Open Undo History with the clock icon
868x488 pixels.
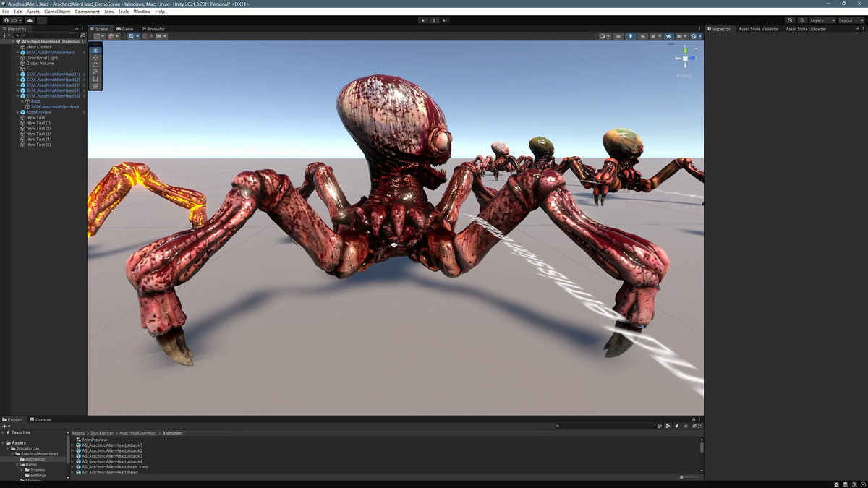click(x=790, y=20)
